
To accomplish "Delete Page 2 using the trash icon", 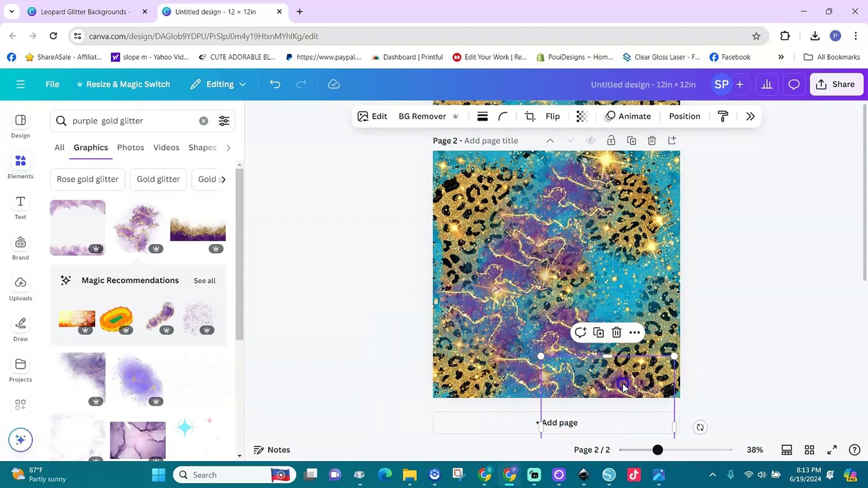I will point(651,140).
